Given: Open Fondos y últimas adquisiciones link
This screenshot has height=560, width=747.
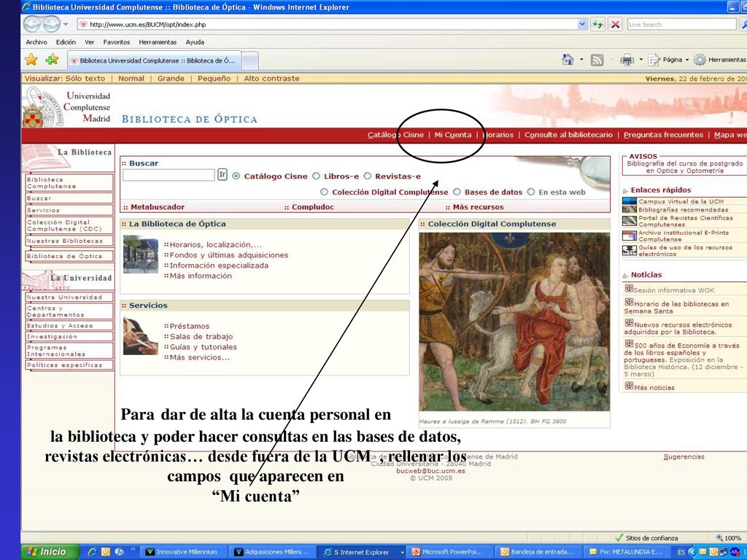Looking at the screenshot, I should 228,255.
